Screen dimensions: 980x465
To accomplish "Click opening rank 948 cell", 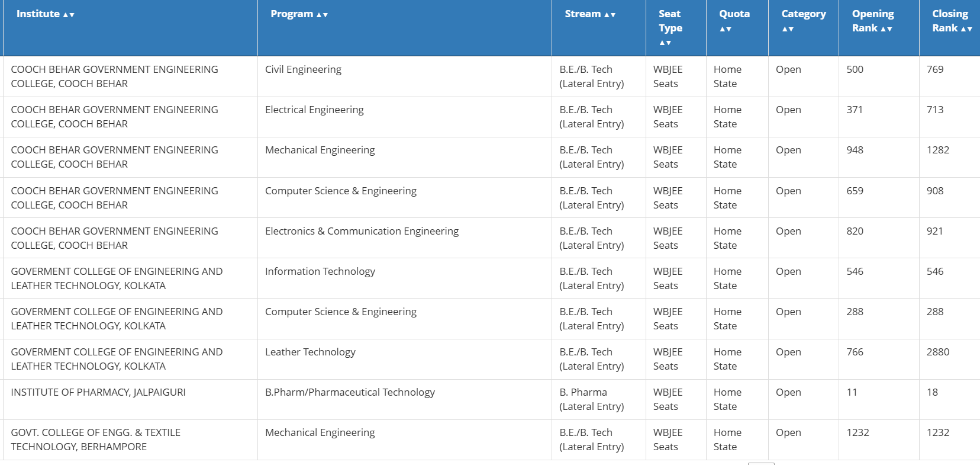I will click(x=879, y=157).
